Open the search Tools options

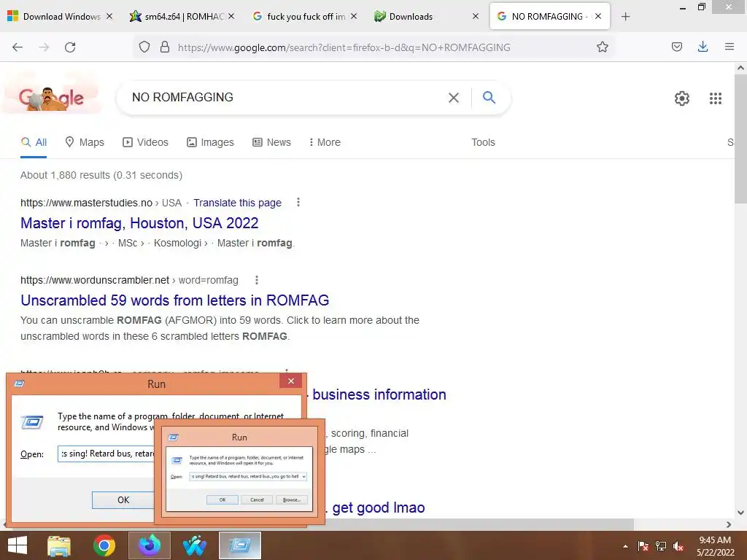(x=483, y=142)
